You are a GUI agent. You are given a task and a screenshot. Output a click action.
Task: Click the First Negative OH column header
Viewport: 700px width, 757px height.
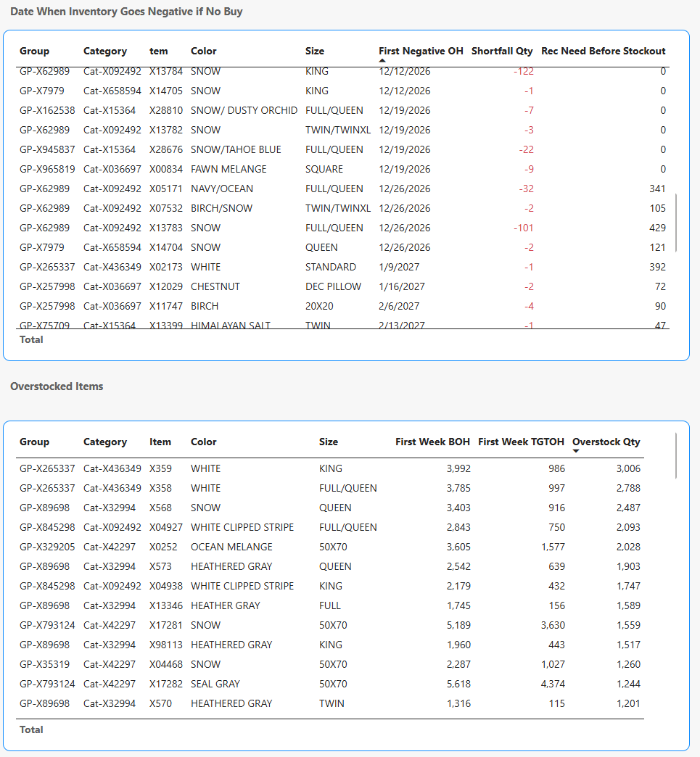pyautogui.click(x=421, y=51)
